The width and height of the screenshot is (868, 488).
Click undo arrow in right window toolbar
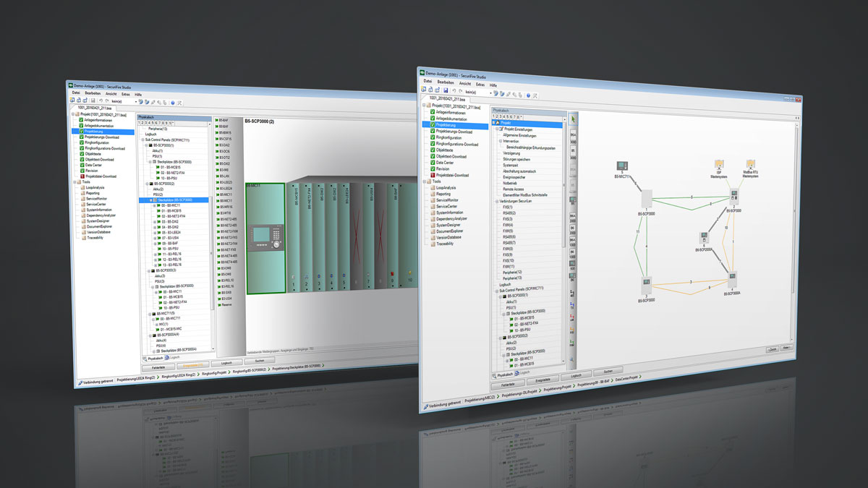454,91
